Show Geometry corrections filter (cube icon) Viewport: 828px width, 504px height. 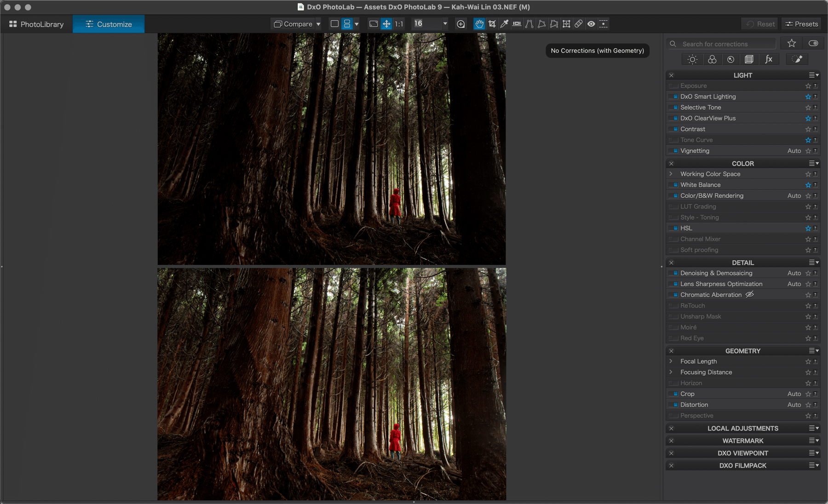point(749,59)
